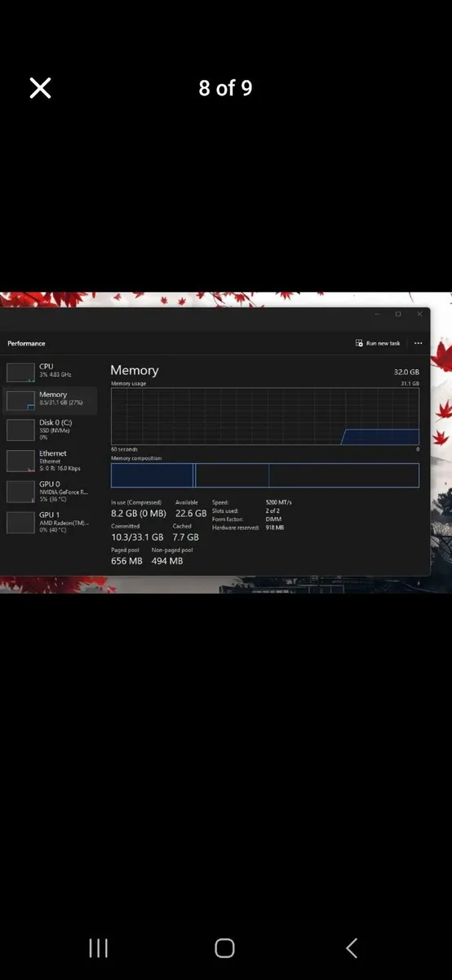452x980 pixels.
Task: Select Ethernet in the performance sidebar
Action: point(50,461)
